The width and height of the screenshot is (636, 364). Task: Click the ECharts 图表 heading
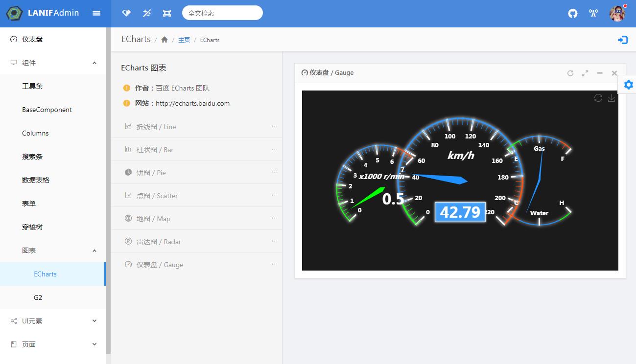point(144,68)
